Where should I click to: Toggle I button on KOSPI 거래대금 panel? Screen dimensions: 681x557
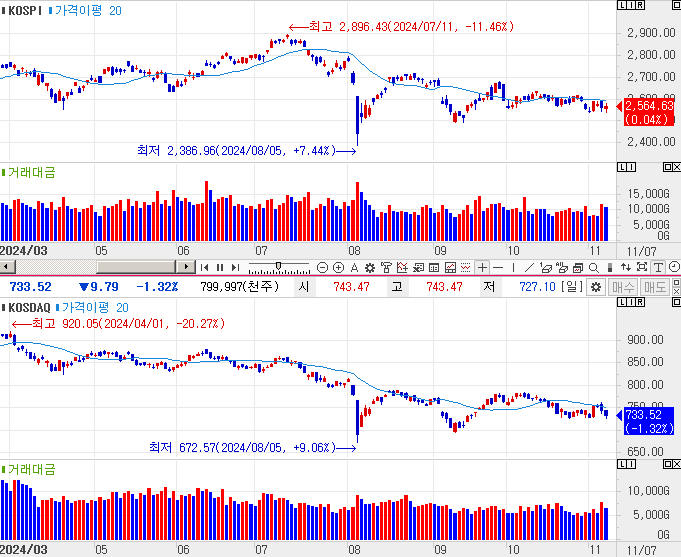(x=631, y=167)
